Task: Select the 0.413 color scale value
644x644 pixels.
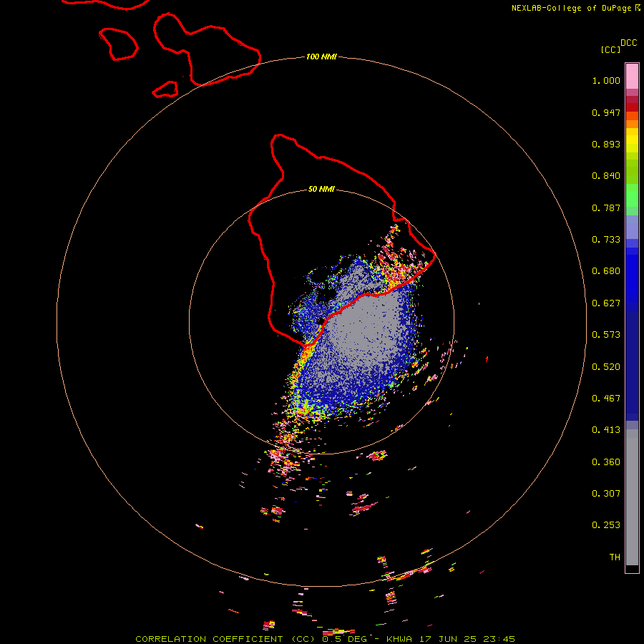Action: pyautogui.click(x=606, y=430)
